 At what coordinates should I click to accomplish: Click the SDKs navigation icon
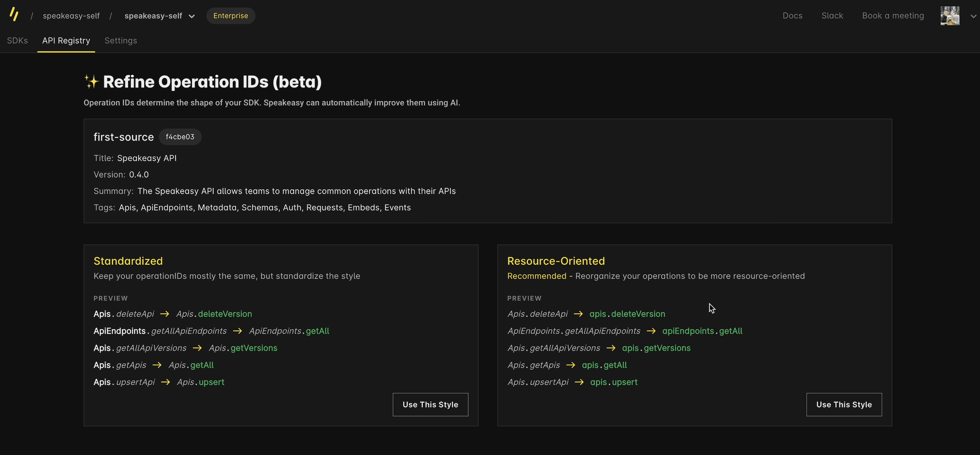17,40
